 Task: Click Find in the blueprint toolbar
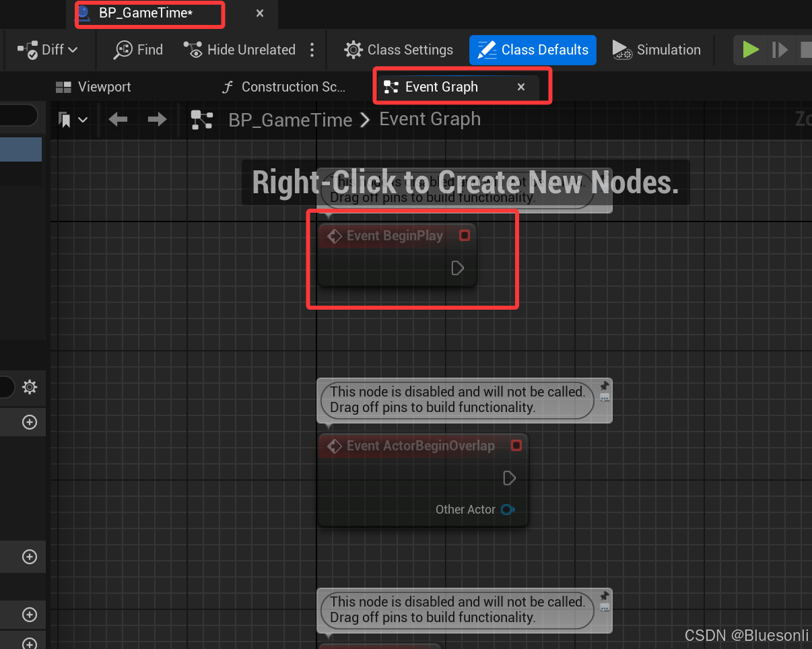pyautogui.click(x=139, y=50)
